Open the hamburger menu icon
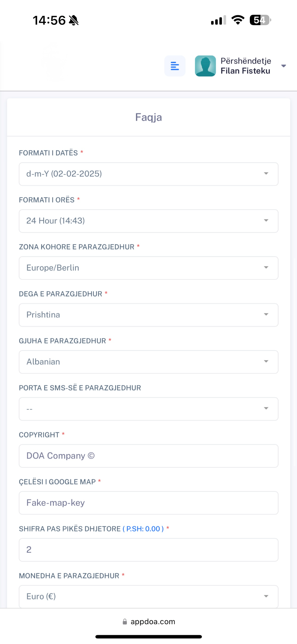 tap(175, 66)
